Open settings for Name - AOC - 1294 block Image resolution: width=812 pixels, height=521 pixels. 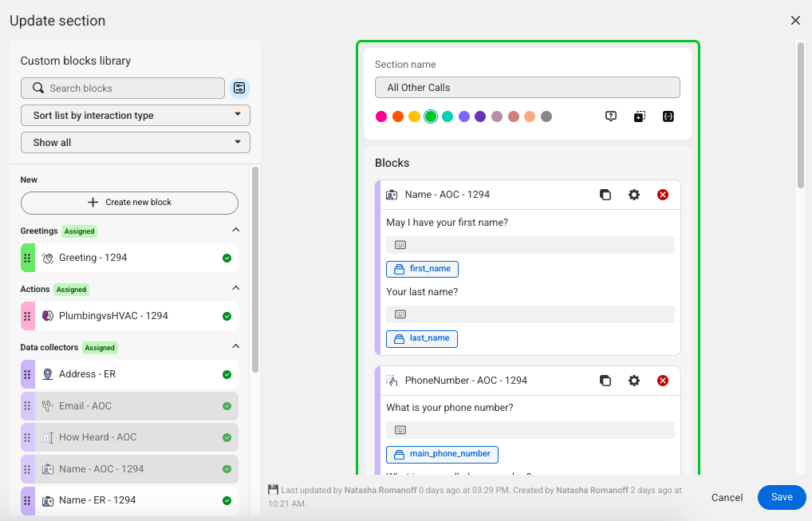pos(634,195)
